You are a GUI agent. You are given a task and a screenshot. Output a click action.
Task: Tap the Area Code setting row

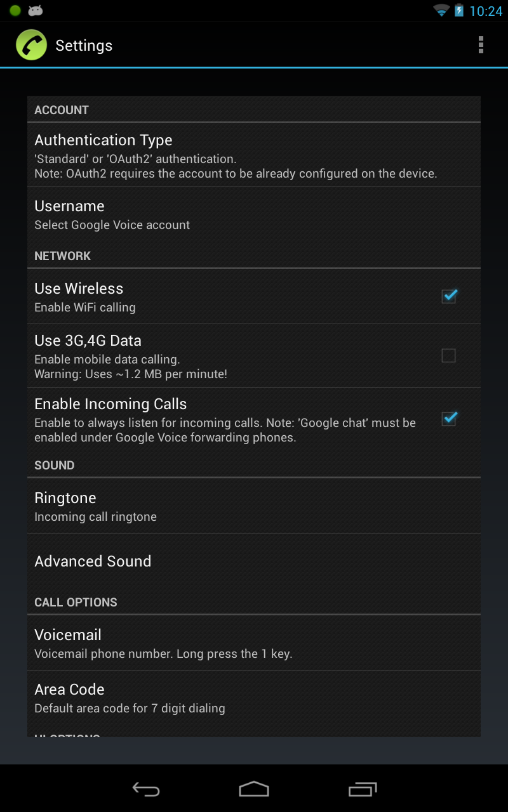point(254,697)
